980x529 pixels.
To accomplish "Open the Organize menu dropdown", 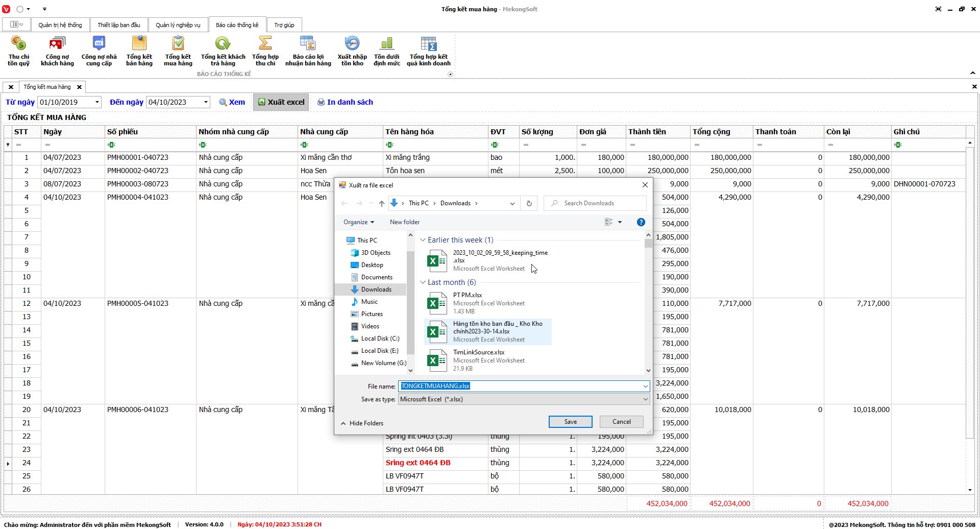I will coord(358,222).
